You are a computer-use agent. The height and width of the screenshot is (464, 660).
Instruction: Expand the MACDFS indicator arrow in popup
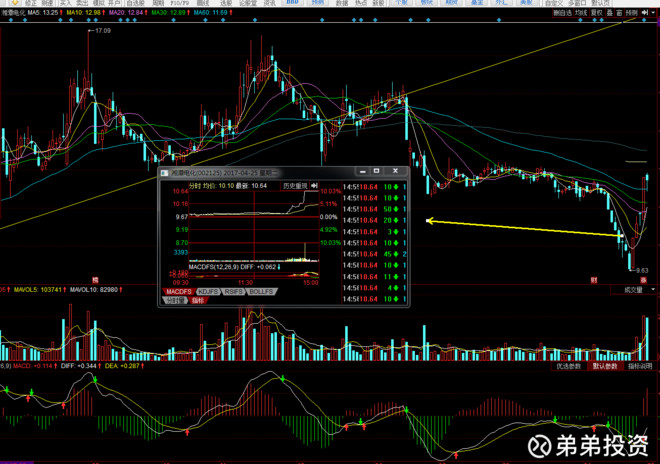coord(279,267)
